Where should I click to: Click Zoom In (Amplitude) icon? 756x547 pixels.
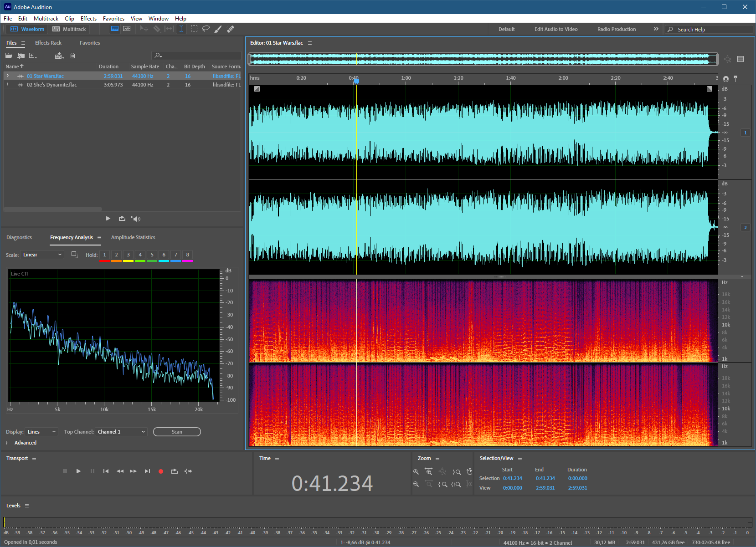416,472
